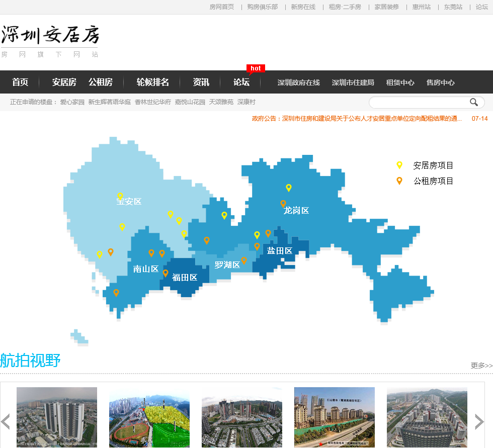The width and height of the screenshot is (493, 448).
Task: Click 更多>> link beside 航拍视野
Action: [482, 366]
